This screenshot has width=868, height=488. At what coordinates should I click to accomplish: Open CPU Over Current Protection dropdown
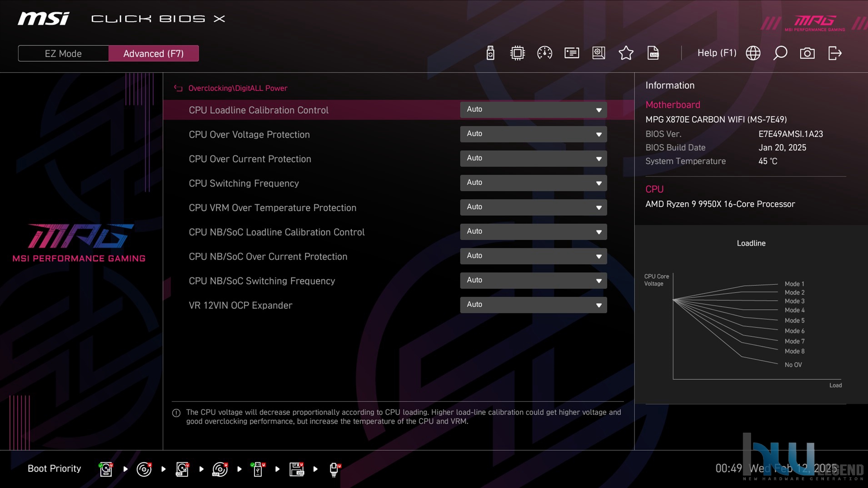coord(533,159)
